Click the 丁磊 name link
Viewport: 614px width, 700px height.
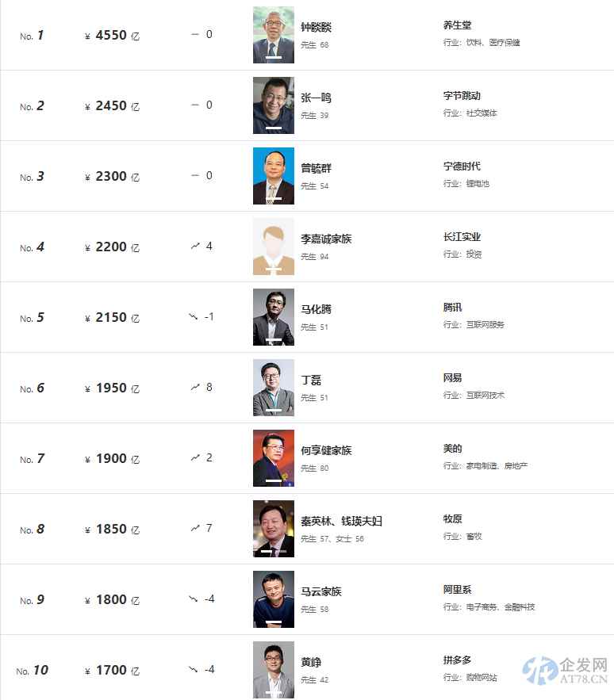311,380
